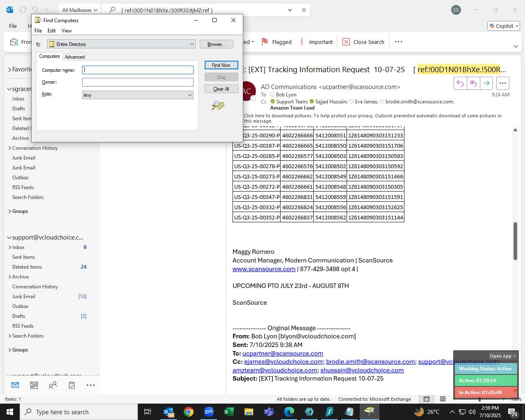The image size is (525, 420).
Task: Select the Computers tab
Action: click(x=49, y=56)
